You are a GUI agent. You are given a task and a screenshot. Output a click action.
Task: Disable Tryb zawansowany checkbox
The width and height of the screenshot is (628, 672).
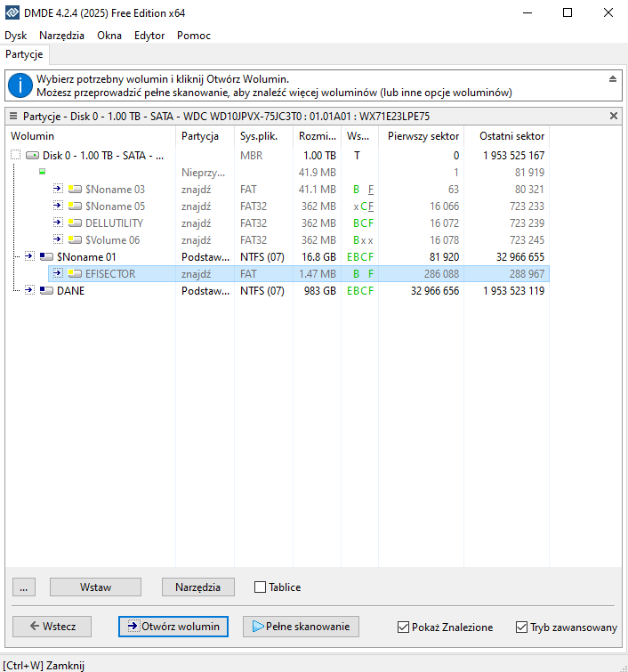[521, 627]
